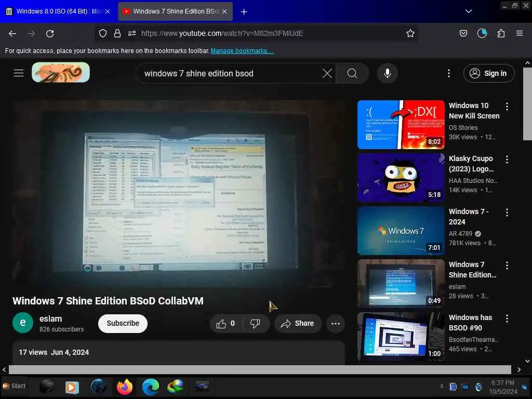Open Klasky Csupo (2023) Logo thumbnail
Screen dimensions: 532x399
(401, 178)
